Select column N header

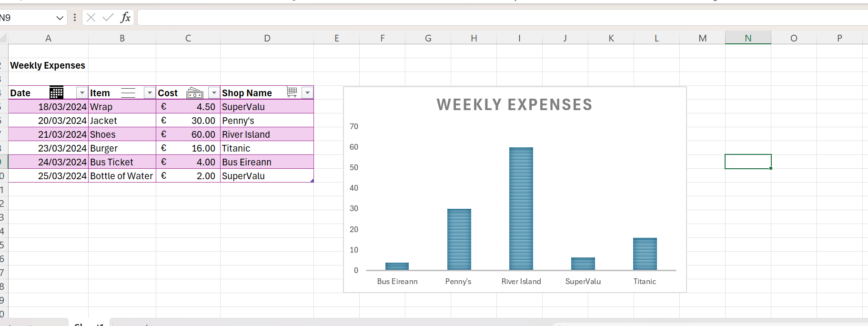[x=748, y=38]
